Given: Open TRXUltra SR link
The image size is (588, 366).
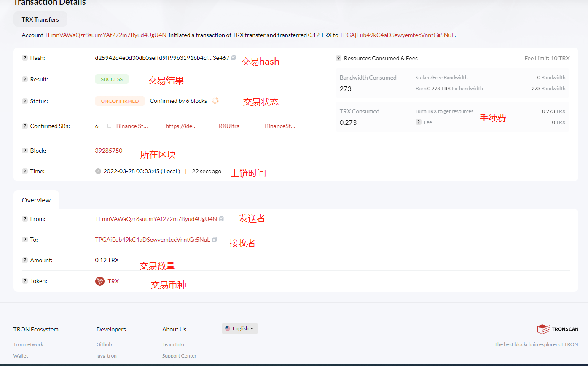Looking at the screenshot, I should click(x=227, y=126).
